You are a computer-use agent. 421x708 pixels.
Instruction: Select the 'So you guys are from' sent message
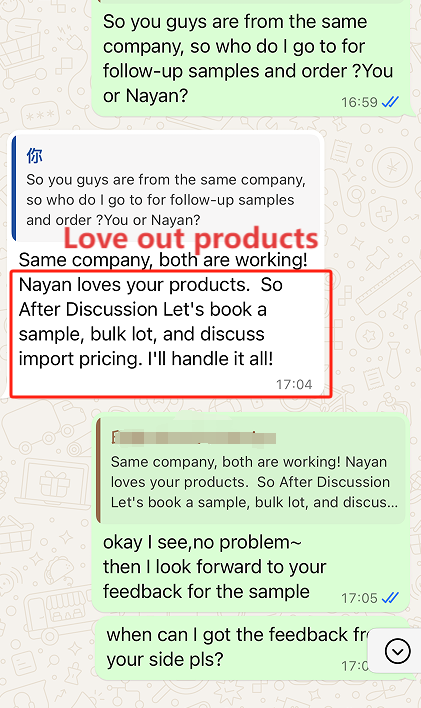point(253,58)
